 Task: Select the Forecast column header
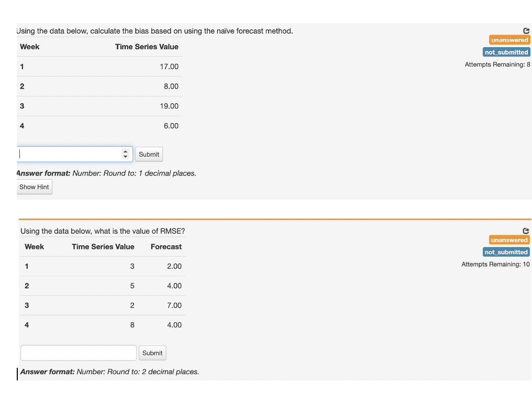[x=166, y=246]
